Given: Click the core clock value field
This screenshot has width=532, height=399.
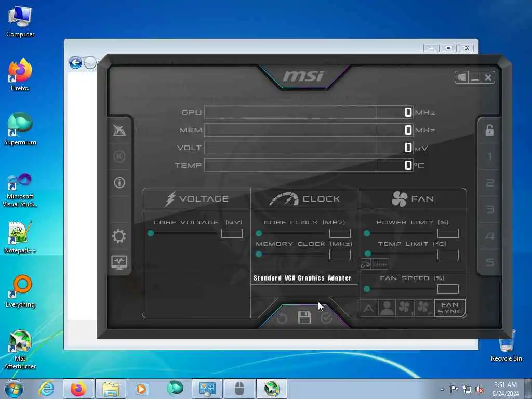Looking at the screenshot, I should [x=340, y=233].
